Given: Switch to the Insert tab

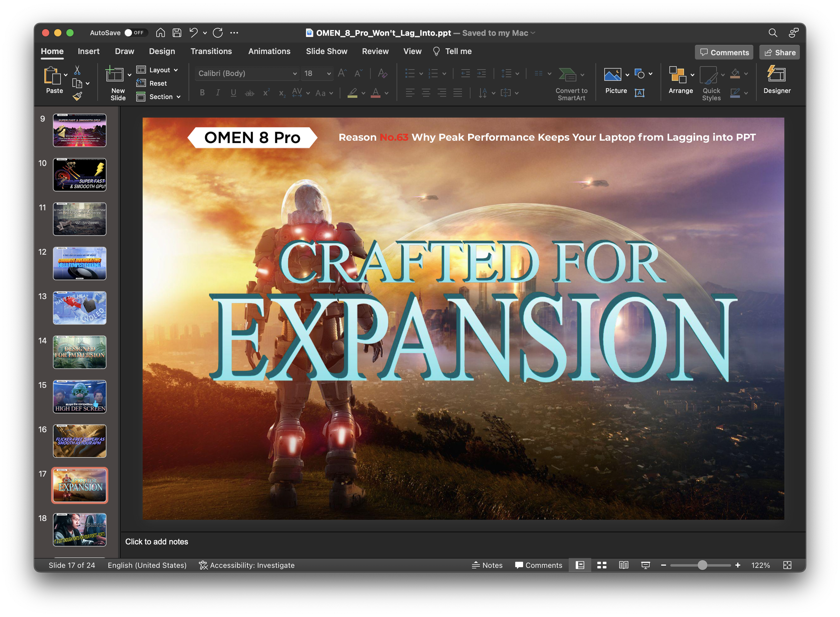Looking at the screenshot, I should click(x=89, y=51).
